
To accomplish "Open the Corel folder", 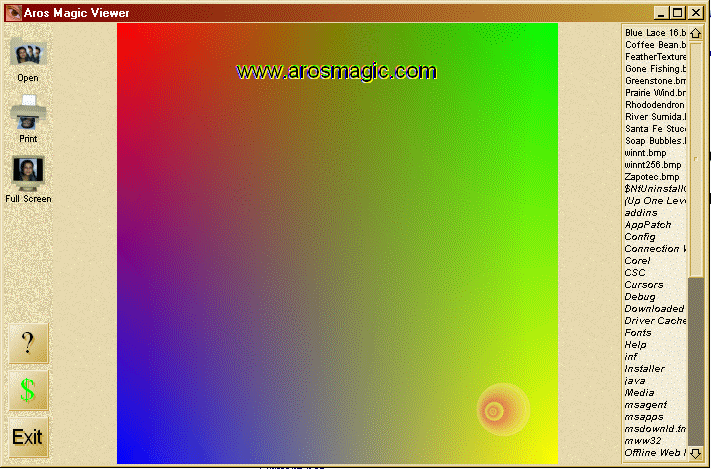I will pyautogui.click(x=637, y=261).
